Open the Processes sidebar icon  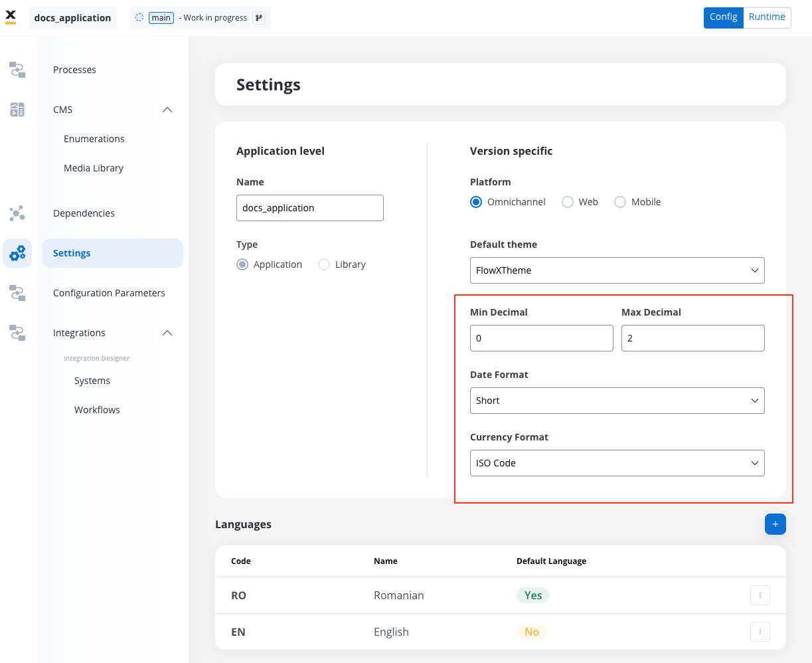(x=17, y=70)
